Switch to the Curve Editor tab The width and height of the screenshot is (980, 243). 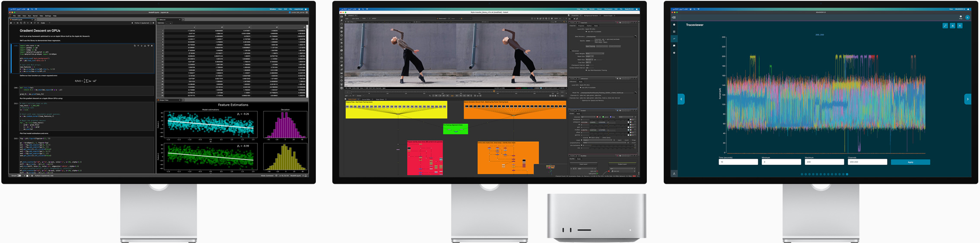366,99
